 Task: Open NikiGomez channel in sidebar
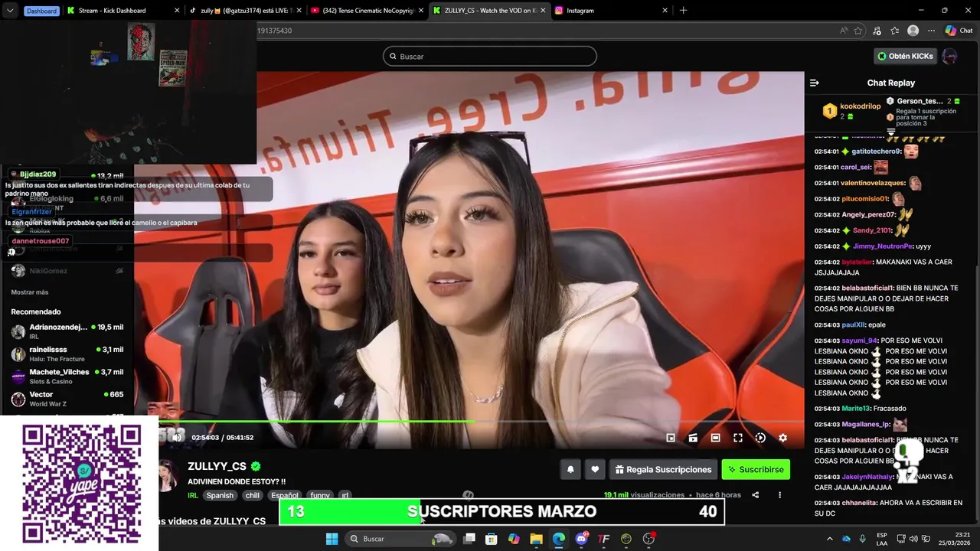(67, 270)
